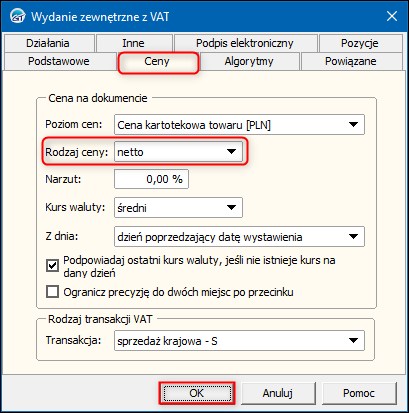The height and width of the screenshot is (413, 409).
Task: Expand the Transakcja dropdown
Action: click(239, 341)
